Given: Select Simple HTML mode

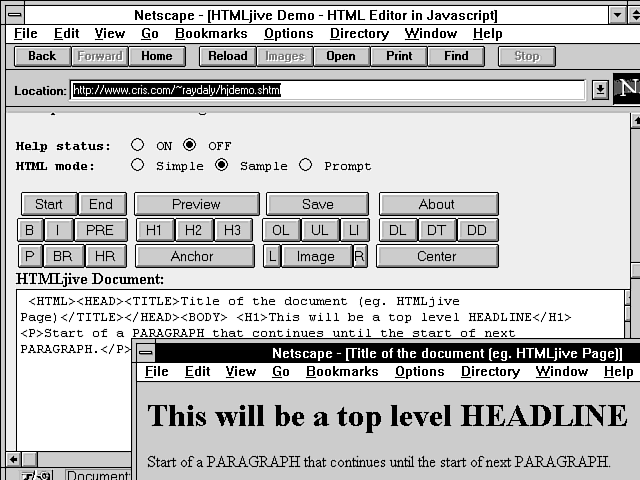Looking at the screenshot, I should point(138,166).
